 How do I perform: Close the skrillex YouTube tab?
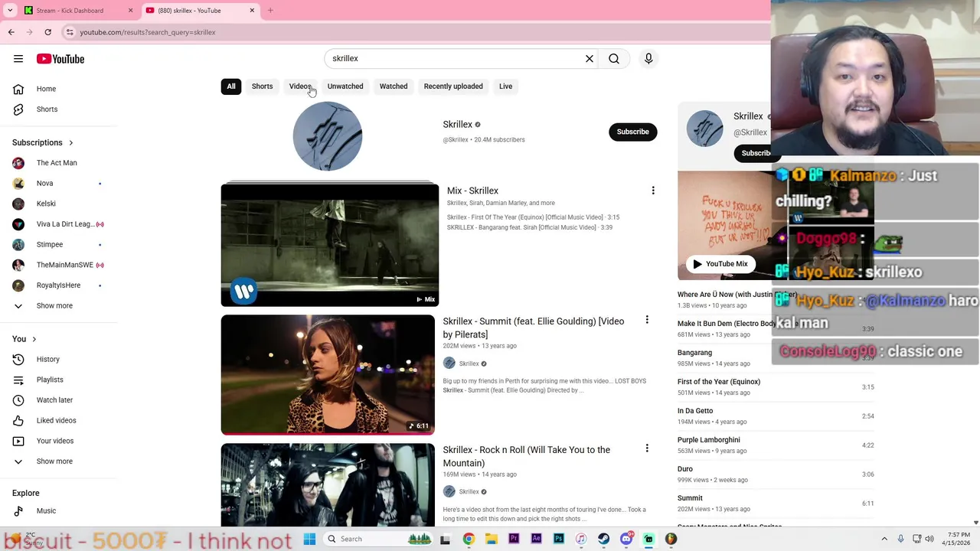click(x=252, y=11)
